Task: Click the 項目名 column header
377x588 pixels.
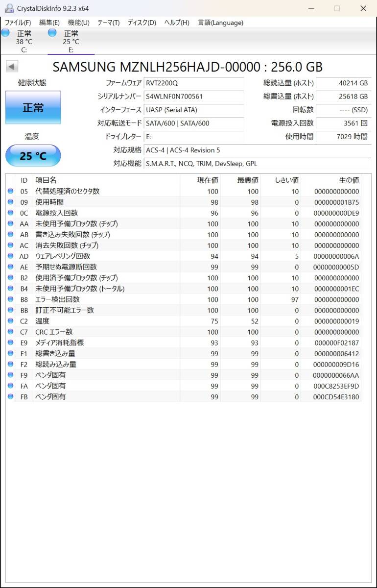Action: click(106, 180)
